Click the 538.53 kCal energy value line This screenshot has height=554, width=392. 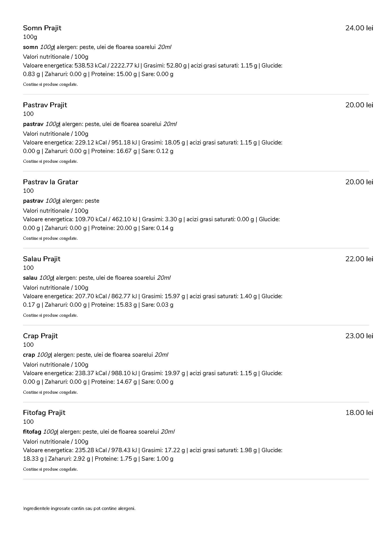[x=153, y=70]
